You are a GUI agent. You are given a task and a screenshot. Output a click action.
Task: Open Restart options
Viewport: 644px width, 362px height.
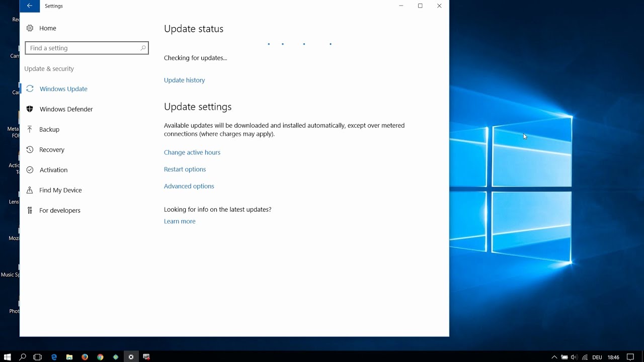(x=185, y=169)
